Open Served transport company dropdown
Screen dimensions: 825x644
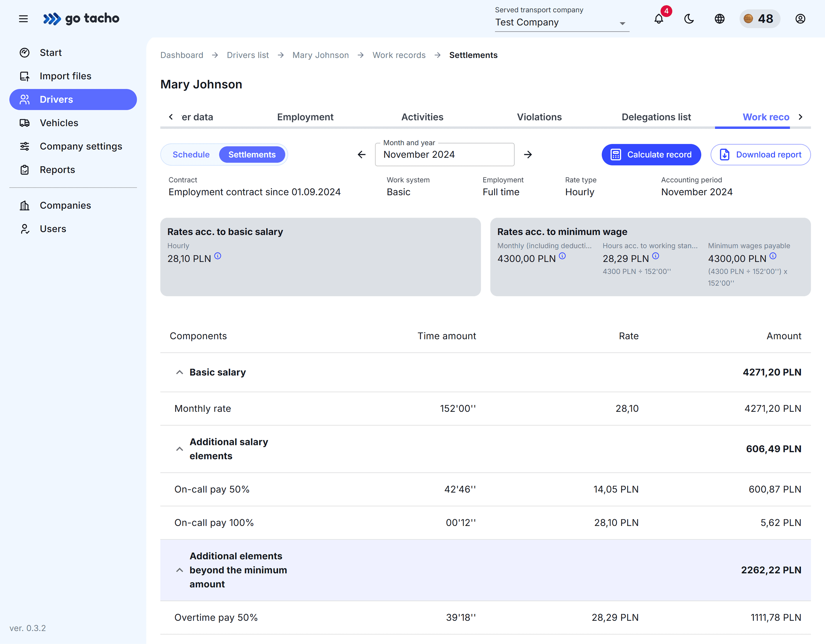tap(562, 22)
